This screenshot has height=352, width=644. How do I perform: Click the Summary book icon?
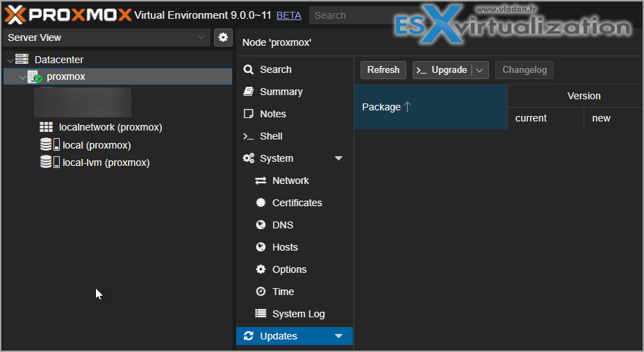[x=249, y=92]
